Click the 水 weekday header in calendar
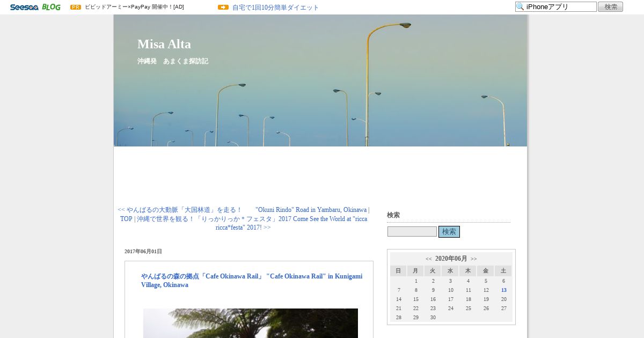Screen dimensions: 644x338 (450, 271)
